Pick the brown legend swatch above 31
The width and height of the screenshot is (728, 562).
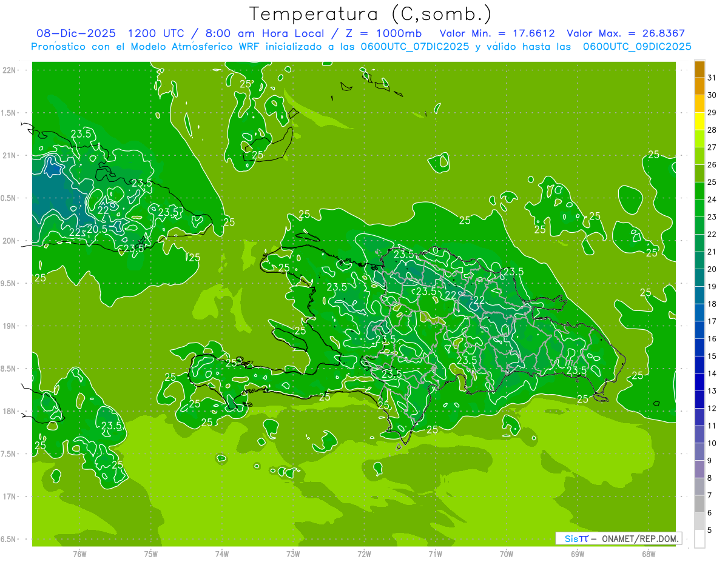tap(699, 69)
